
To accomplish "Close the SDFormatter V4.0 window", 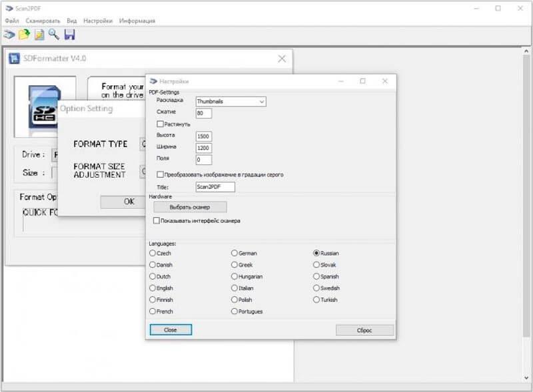I will tap(282, 59).
